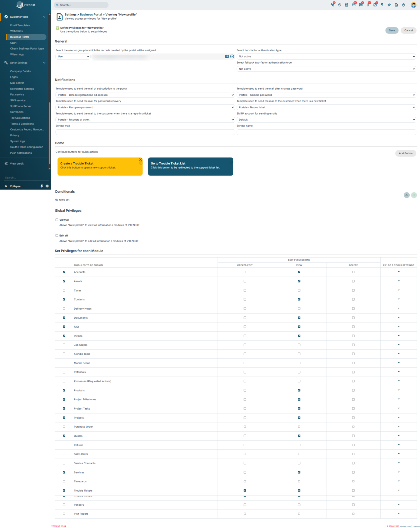
Task: Expand field settings for Accounts row
Action: tap(398, 272)
